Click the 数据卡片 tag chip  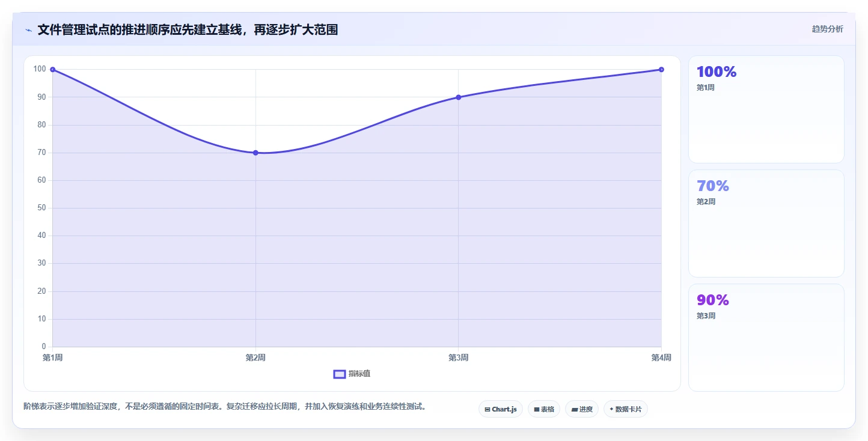pyautogui.click(x=626, y=409)
